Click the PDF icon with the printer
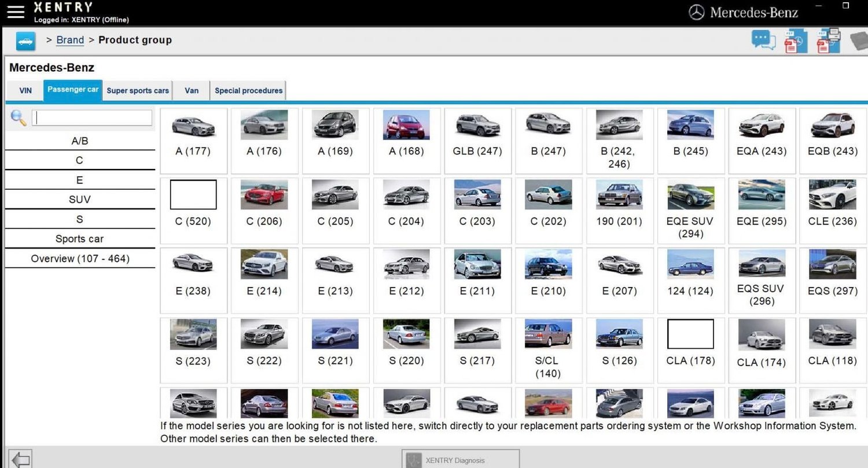 [828, 40]
